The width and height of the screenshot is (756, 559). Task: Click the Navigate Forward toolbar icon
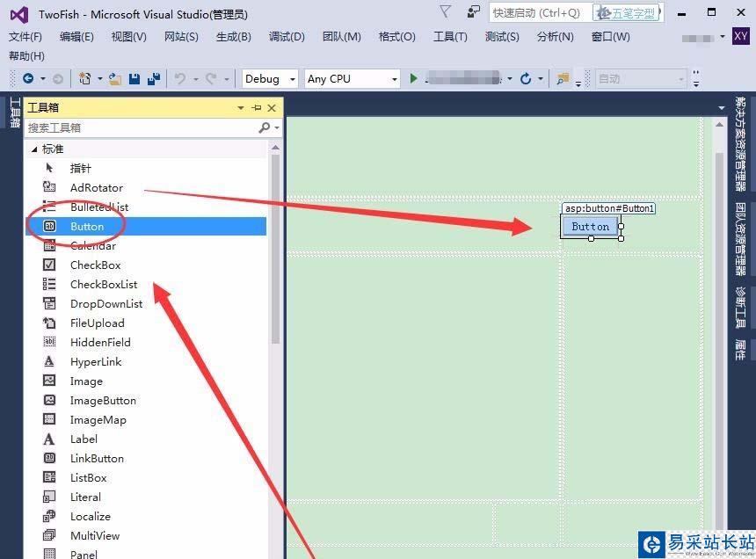click(58, 78)
